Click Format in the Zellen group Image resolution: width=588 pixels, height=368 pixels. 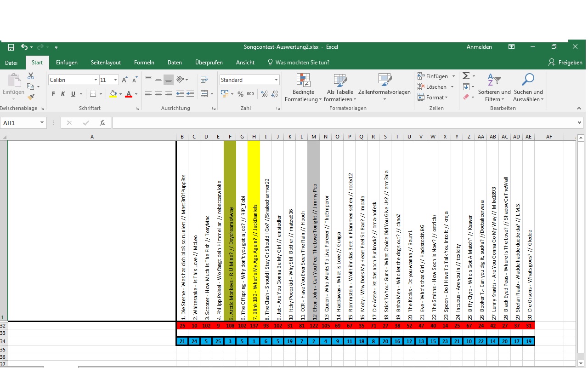click(x=433, y=97)
